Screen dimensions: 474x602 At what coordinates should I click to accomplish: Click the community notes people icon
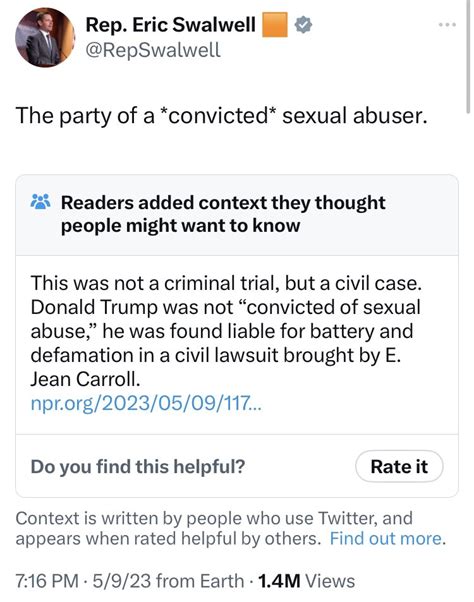tap(40, 202)
